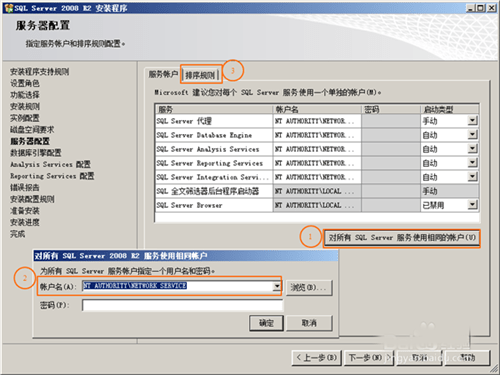Click 实例配置 step in sidebar
500x375 pixels.
point(25,118)
